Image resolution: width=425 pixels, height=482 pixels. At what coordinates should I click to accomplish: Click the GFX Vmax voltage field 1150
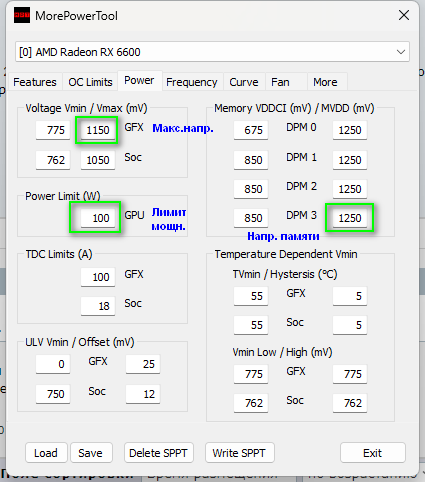point(98,130)
